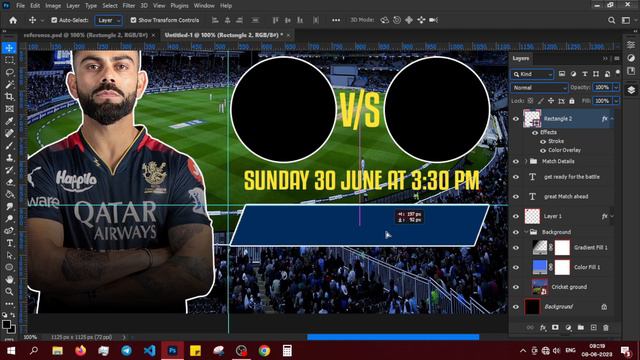Link layers with chain icon

click(x=530, y=328)
